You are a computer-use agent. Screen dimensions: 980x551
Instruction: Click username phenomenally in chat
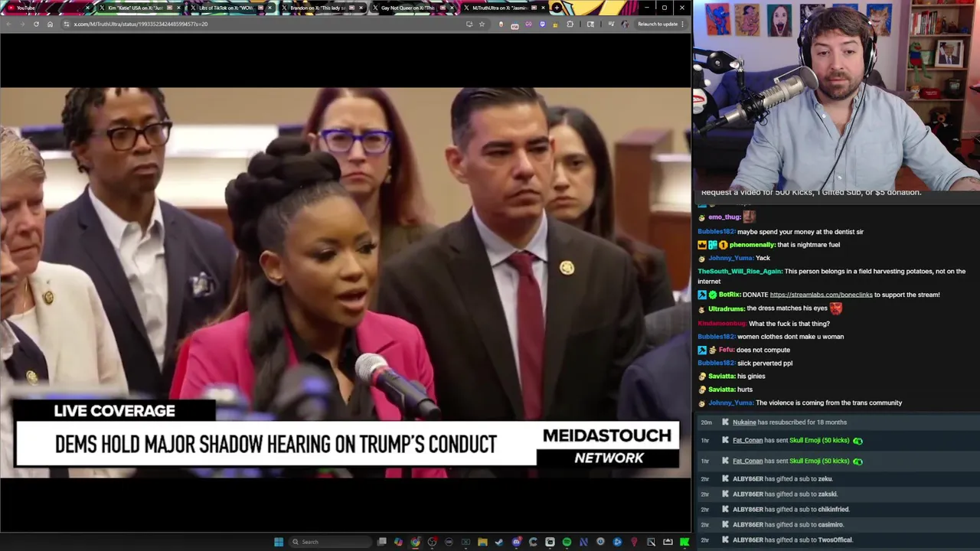753,245
